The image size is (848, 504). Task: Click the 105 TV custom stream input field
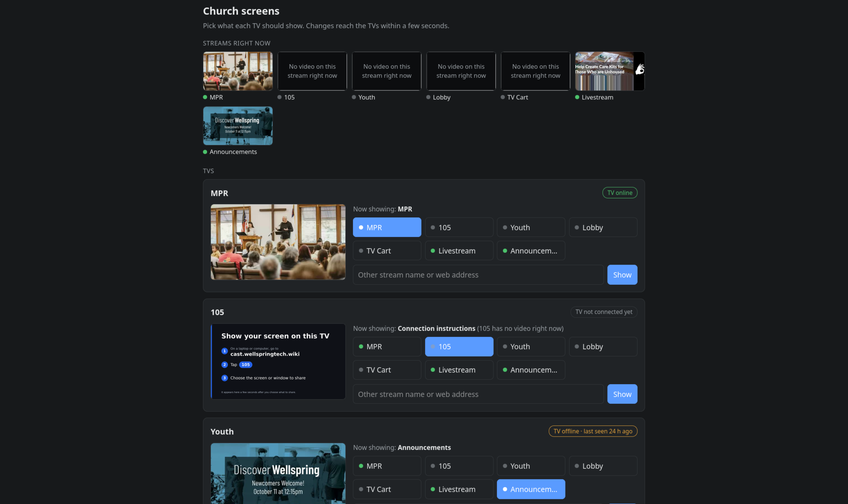pyautogui.click(x=478, y=394)
